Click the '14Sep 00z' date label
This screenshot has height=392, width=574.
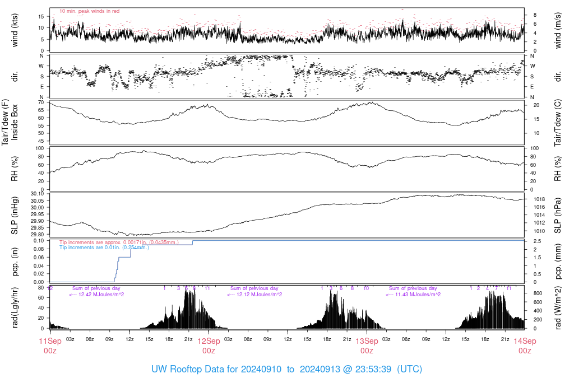(x=525, y=346)
